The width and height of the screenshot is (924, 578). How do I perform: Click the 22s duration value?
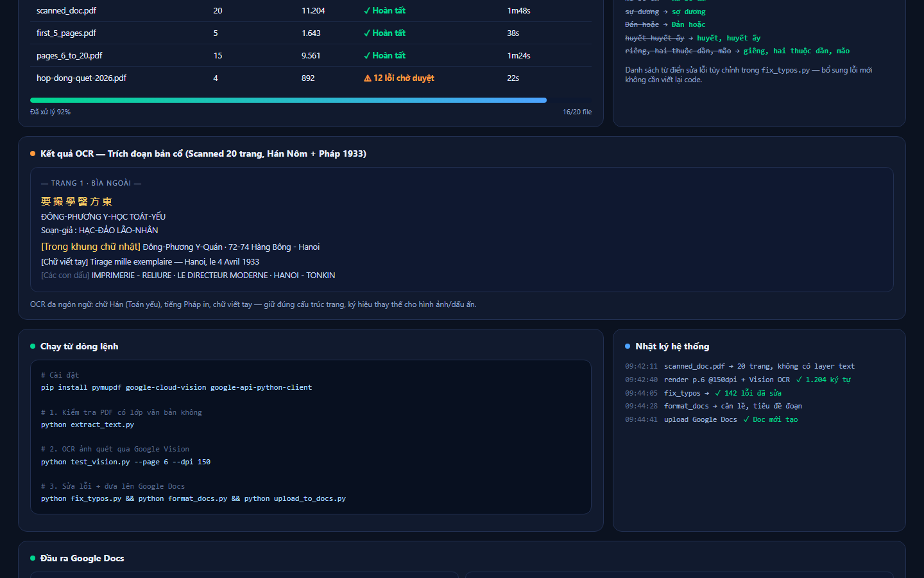click(513, 78)
